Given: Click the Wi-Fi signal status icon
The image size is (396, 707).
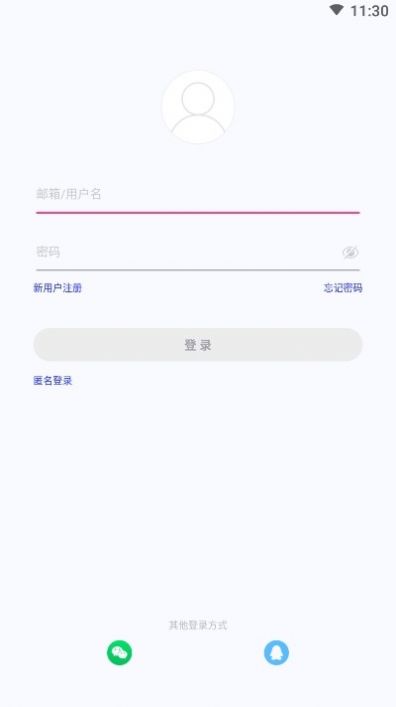Looking at the screenshot, I should (336, 9).
